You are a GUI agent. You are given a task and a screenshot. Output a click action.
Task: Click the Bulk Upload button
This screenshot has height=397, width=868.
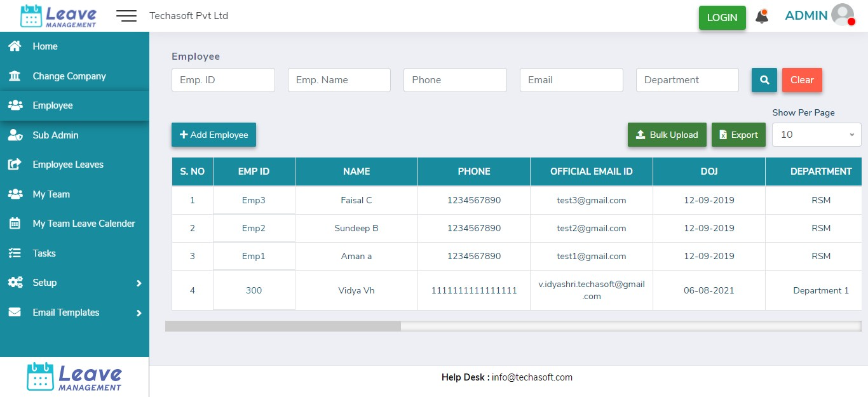point(667,135)
